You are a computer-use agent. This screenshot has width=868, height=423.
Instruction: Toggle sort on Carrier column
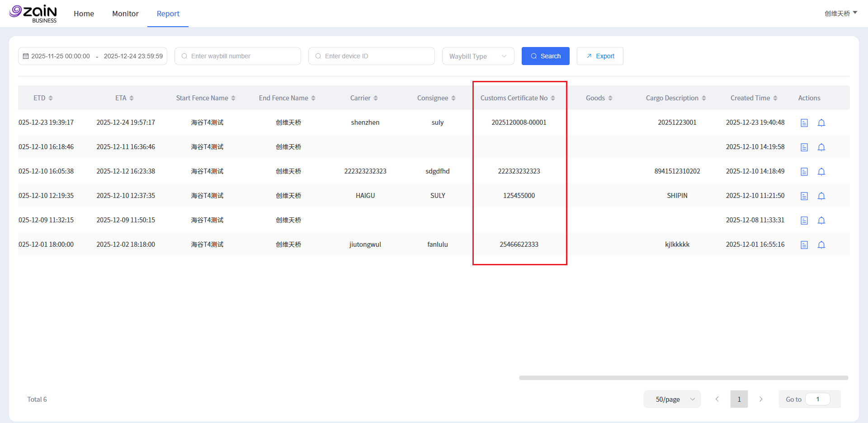(x=375, y=98)
